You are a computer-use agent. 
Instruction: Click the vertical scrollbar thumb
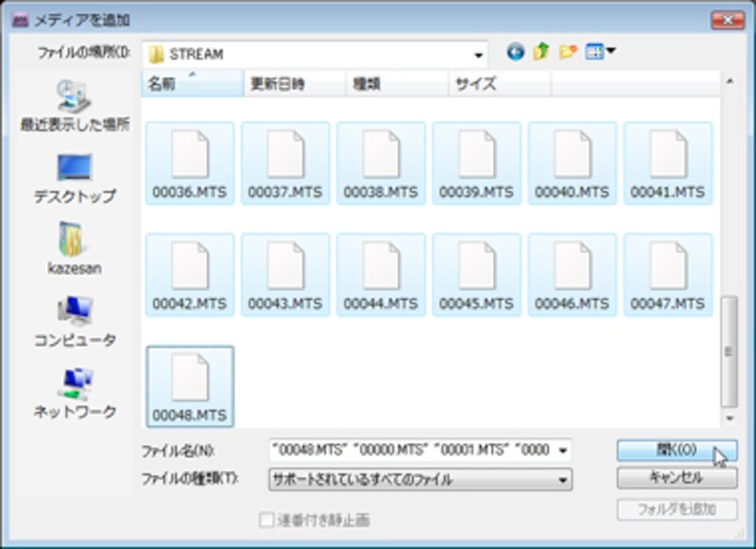tap(728, 351)
